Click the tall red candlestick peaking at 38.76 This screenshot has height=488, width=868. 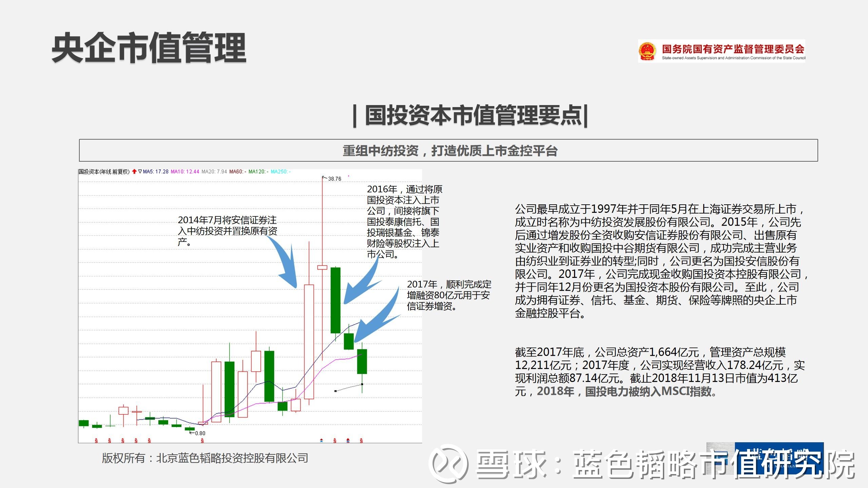tap(322, 267)
